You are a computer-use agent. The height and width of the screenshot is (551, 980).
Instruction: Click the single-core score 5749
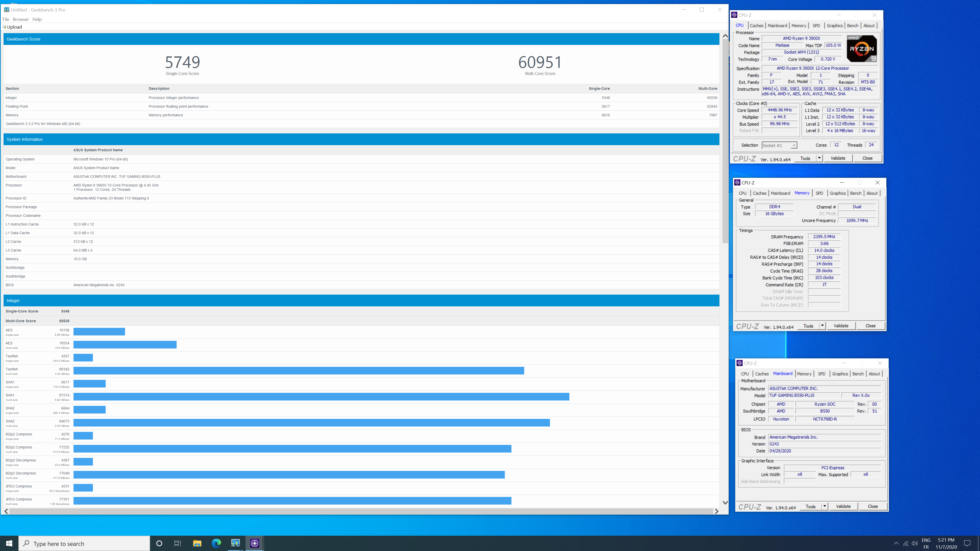pyautogui.click(x=183, y=62)
